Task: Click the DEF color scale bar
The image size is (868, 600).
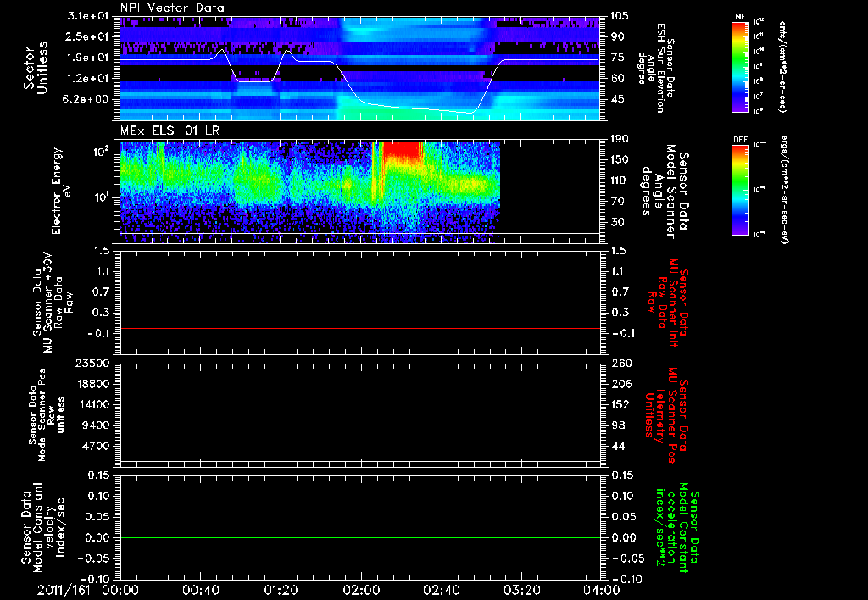Action: tap(741, 190)
